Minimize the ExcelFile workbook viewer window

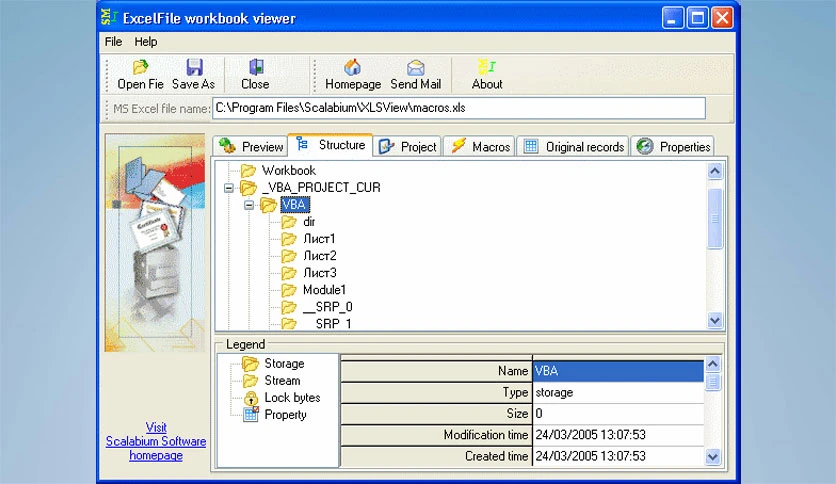[673, 18]
